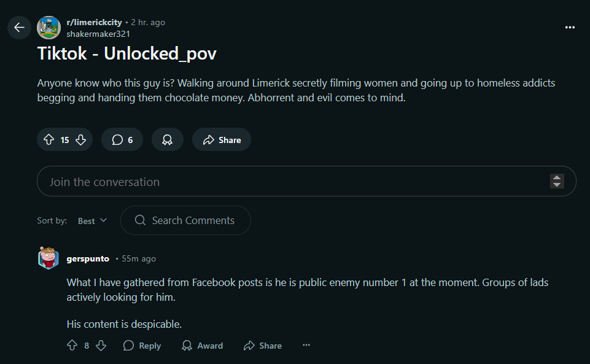Screen dimensions: 590x364
Task: Open gerspunto's profile avatar
Action: coord(49,258)
